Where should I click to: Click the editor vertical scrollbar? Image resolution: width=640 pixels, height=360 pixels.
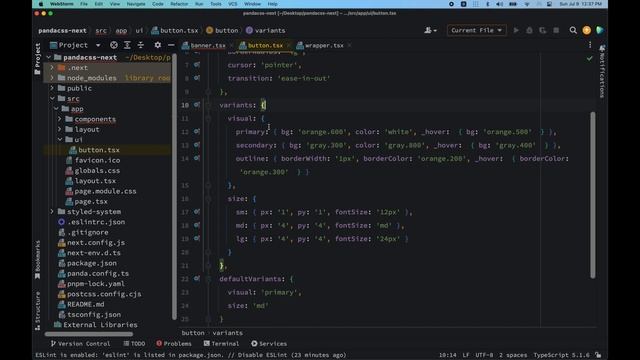(593, 195)
